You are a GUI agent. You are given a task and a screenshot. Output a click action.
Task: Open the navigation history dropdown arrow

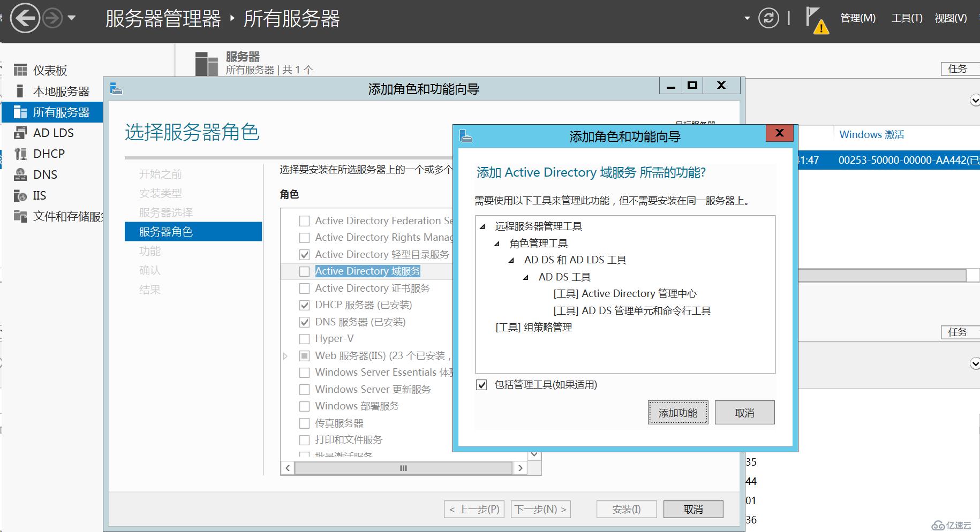72,18
